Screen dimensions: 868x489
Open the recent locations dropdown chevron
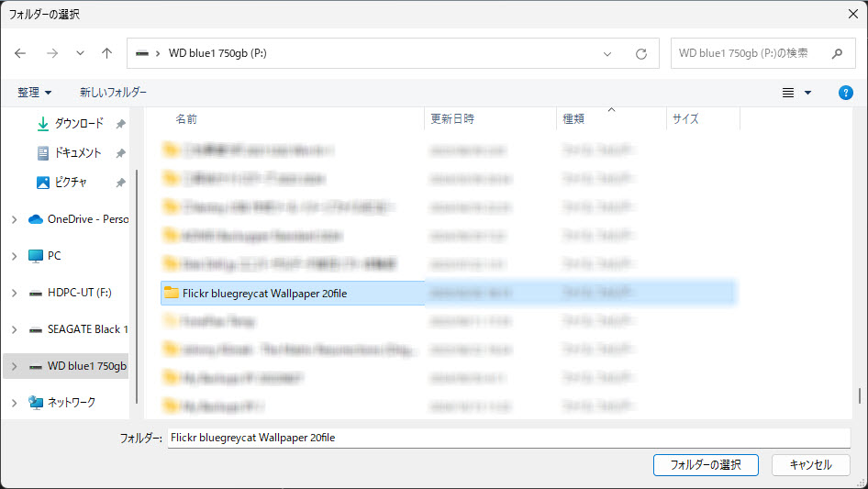(x=80, y=53)
